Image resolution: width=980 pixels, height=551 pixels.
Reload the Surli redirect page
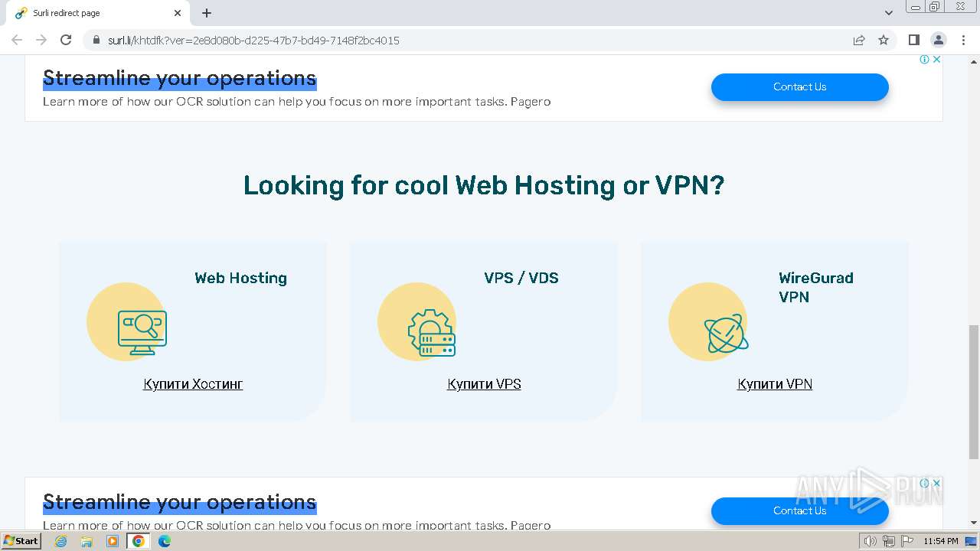tap(66, 40)
